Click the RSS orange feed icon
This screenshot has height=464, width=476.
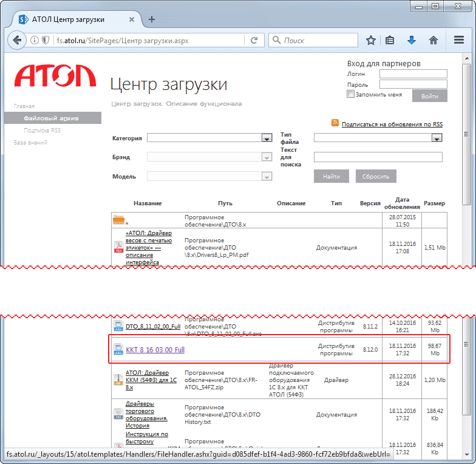coord(335,123)
